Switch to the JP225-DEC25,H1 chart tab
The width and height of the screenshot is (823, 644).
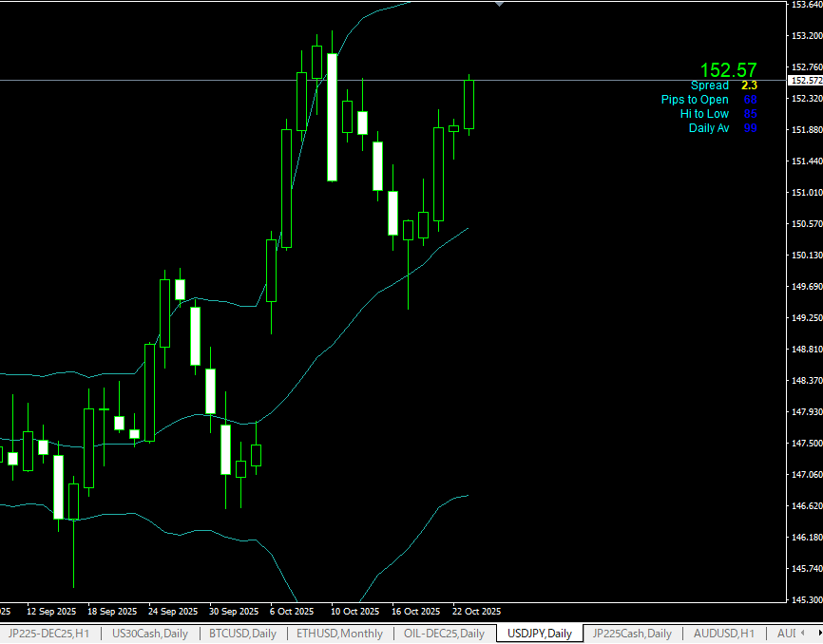48,634
